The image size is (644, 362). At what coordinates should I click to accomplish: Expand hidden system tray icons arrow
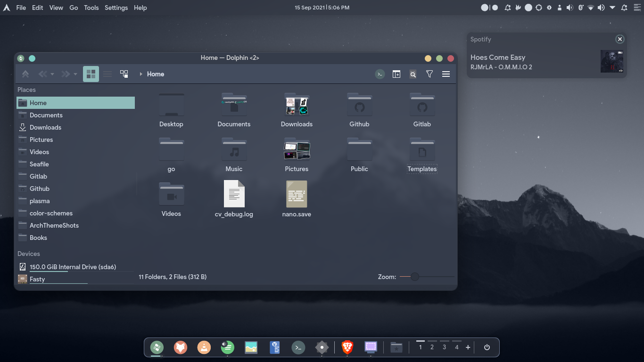click(x=612, y=8)
